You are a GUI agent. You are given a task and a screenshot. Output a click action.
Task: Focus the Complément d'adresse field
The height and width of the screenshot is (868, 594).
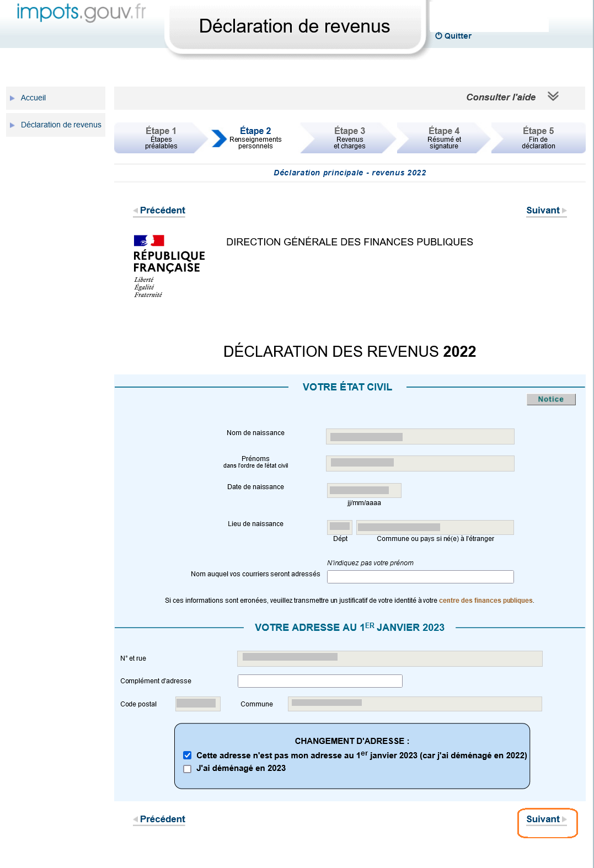[320, 681]
